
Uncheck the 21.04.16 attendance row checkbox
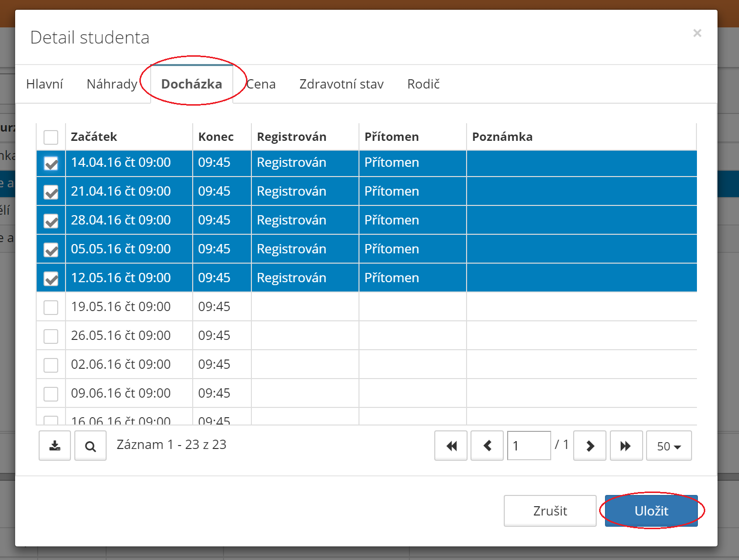point(51,192)
